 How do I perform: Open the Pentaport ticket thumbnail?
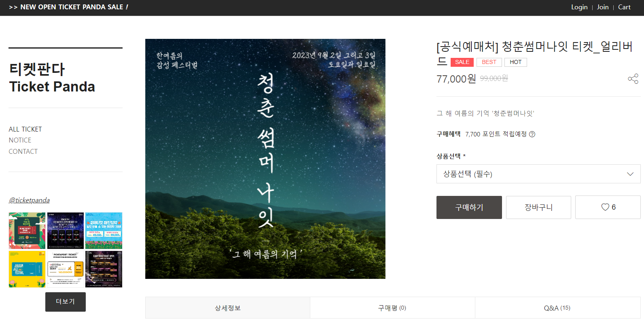[x=66, y=269]
